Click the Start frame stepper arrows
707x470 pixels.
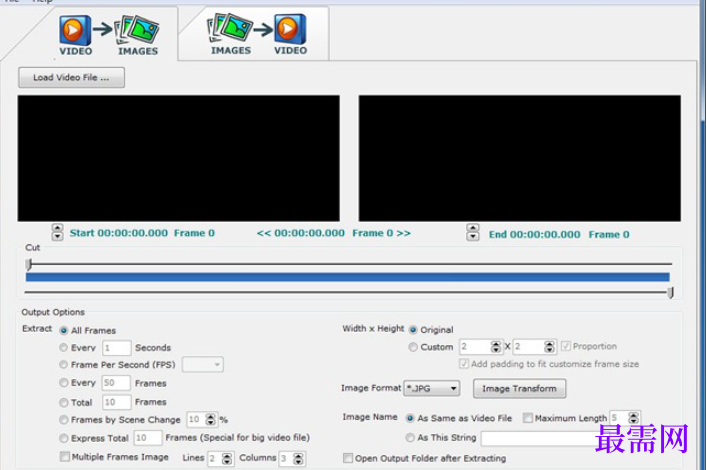(x=57, y=232)
